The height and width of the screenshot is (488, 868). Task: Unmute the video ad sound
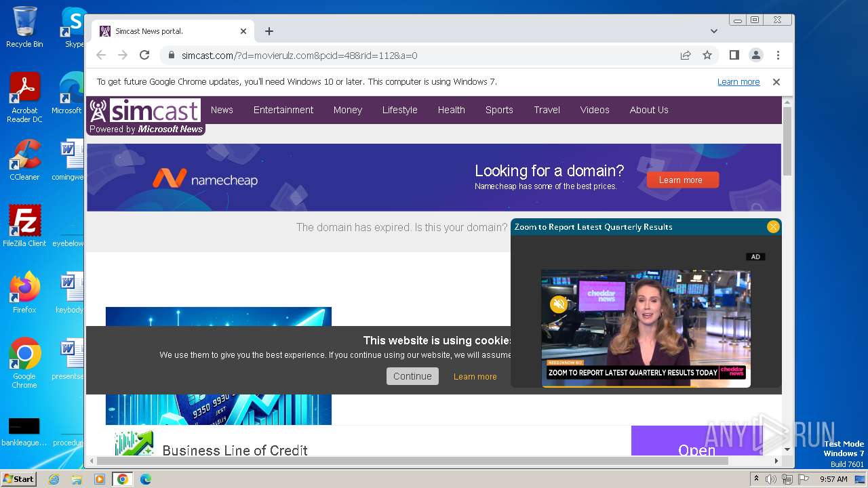[559, 304]
